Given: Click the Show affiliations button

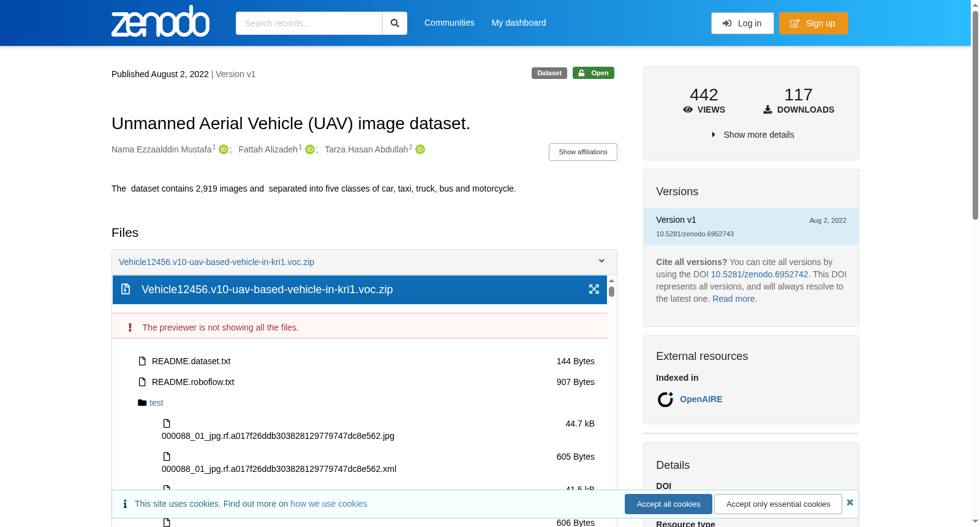Looking at the screenshot, I should click(583, 152).
